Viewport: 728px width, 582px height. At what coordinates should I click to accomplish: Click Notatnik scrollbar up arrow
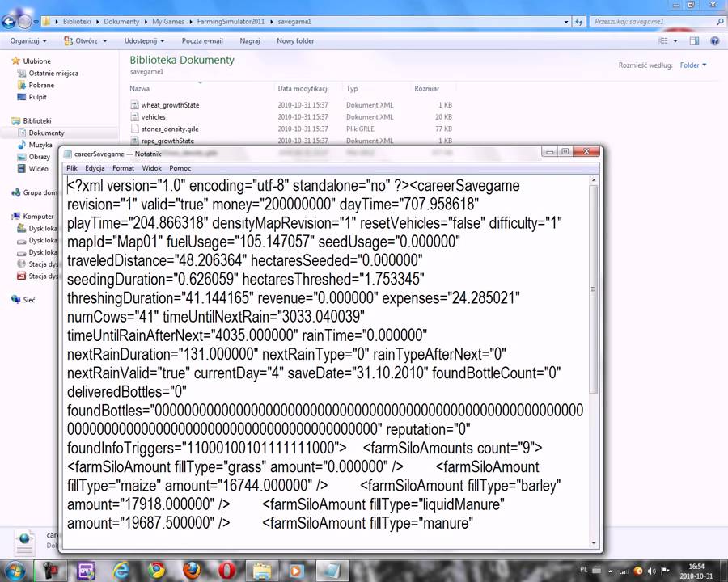pos(594,180)
